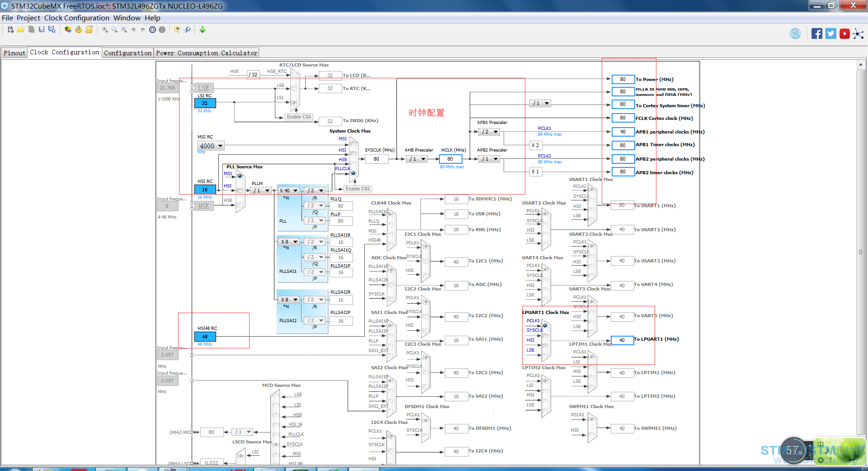Open the Project menu

click(28, 18)
